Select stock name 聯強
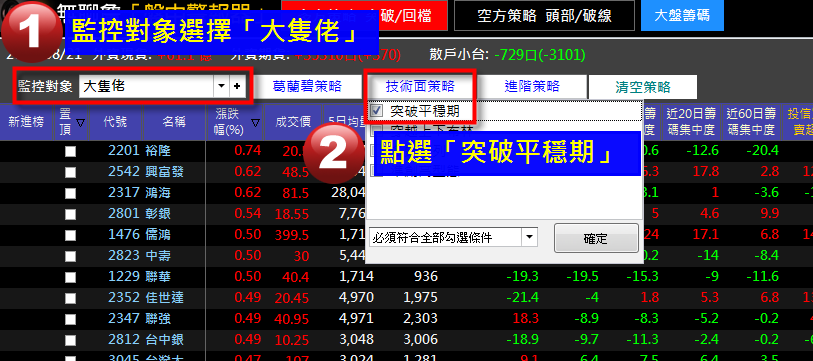Viewport: 813px width, 361px height. pos(158,318)
